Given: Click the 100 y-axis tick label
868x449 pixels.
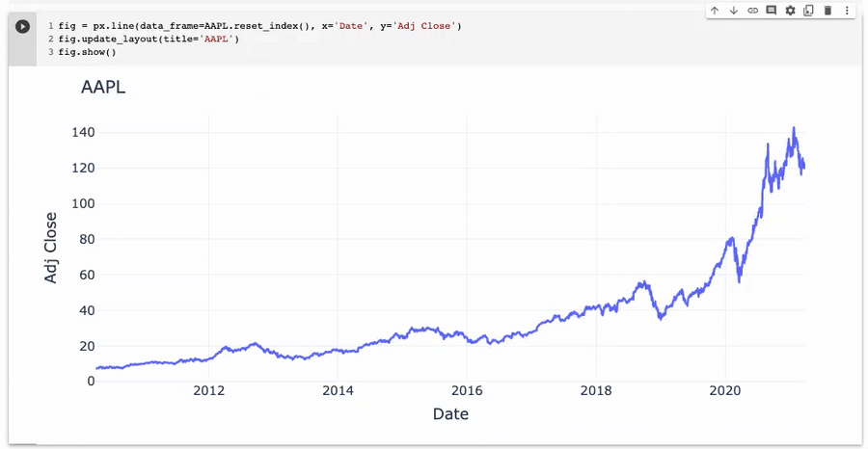Looking at the screenshot, I should point(84,203).
